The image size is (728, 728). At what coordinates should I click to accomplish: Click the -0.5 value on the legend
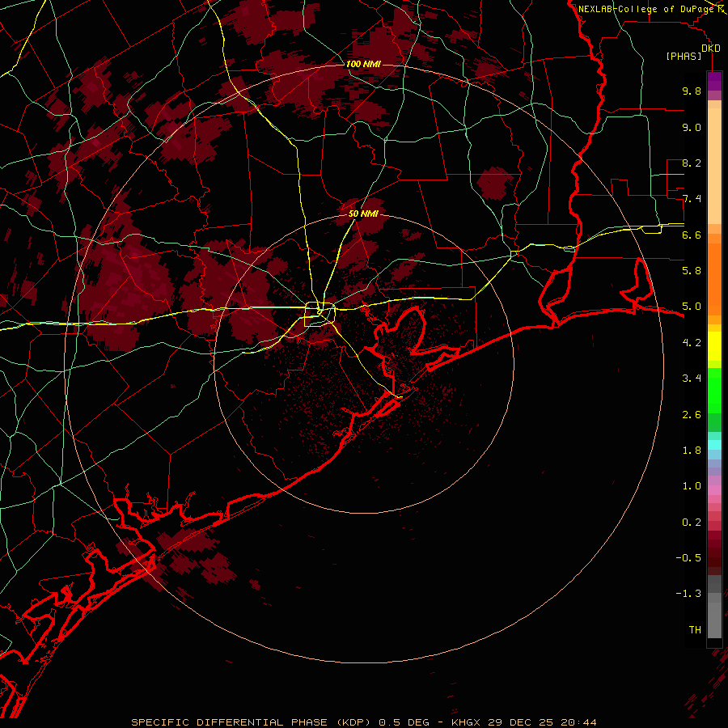[688, 558]
